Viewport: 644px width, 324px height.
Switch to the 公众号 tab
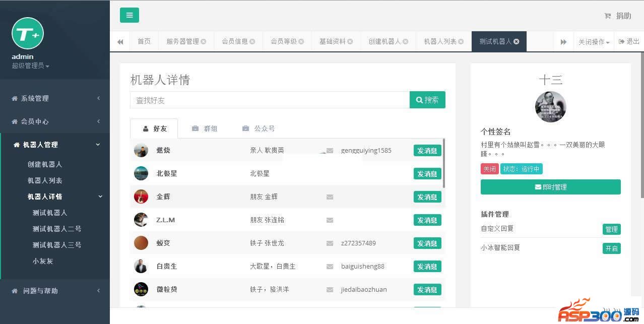259,128
